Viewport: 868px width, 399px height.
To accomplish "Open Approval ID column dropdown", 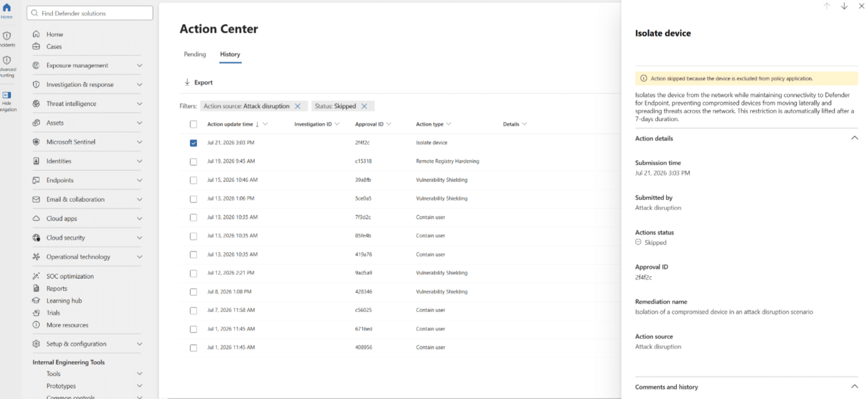I will coord(388,124).
